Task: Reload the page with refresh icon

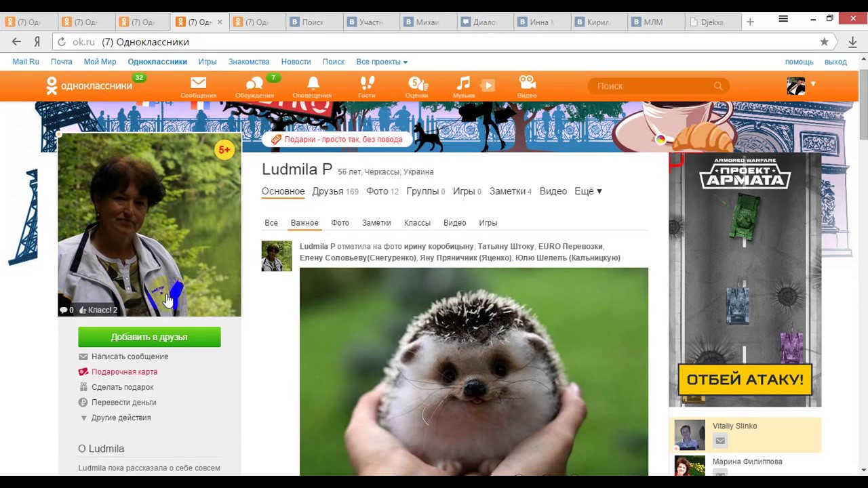Action: [61, 42]
